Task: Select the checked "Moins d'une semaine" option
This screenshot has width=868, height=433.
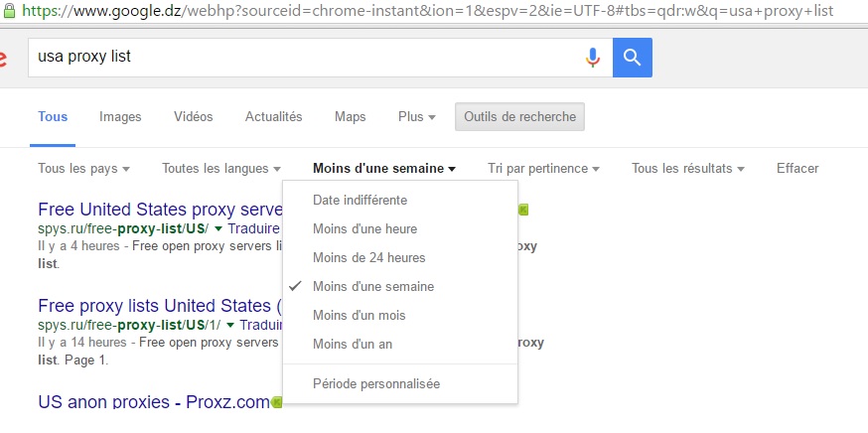Action: pyautogui.click(x=372, y=286)
